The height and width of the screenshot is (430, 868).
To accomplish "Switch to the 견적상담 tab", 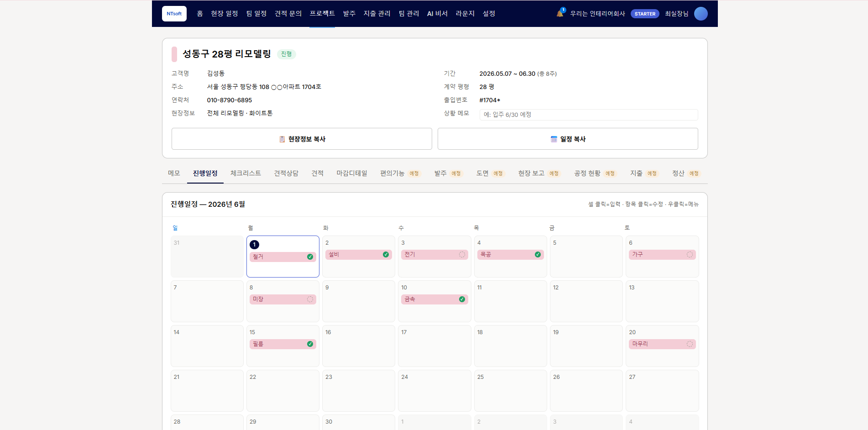I will (x=286, y=173).
